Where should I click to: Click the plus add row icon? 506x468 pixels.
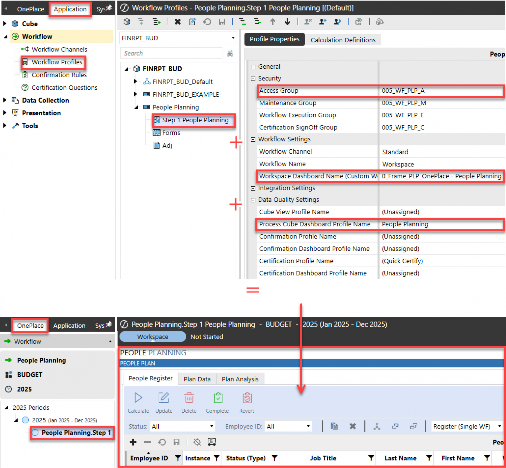[133, 442]
